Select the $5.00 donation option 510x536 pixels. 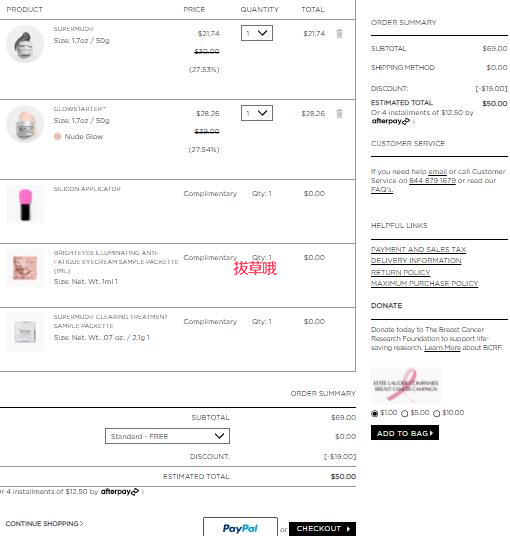(405, 414)
